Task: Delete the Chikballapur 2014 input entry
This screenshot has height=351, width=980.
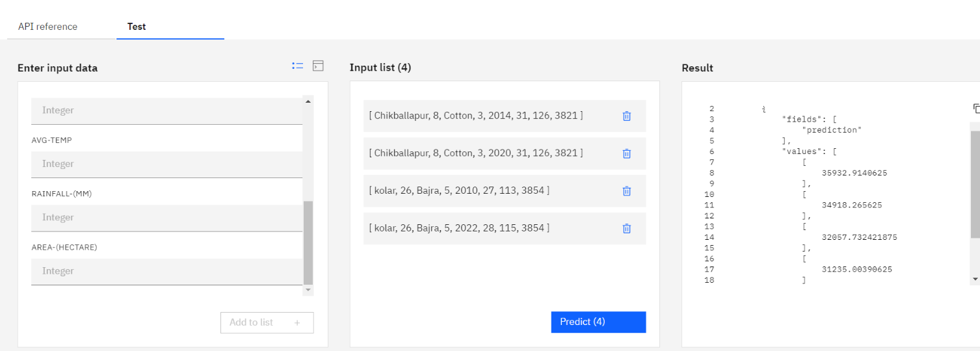Action: (627, 116)
